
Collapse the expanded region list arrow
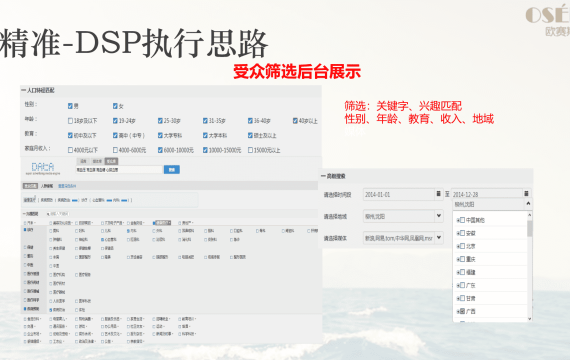[529, 204]
